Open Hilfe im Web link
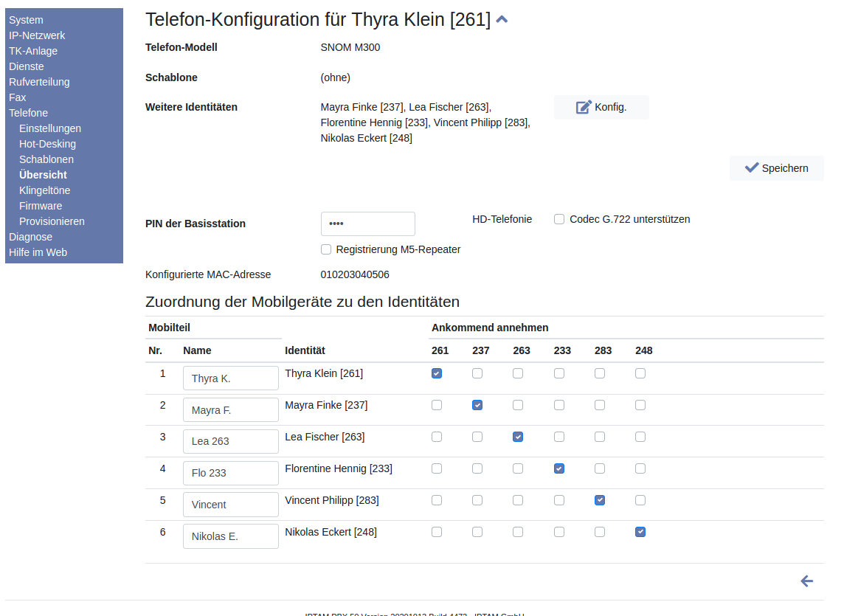844x616 pixels. [38, 252]
